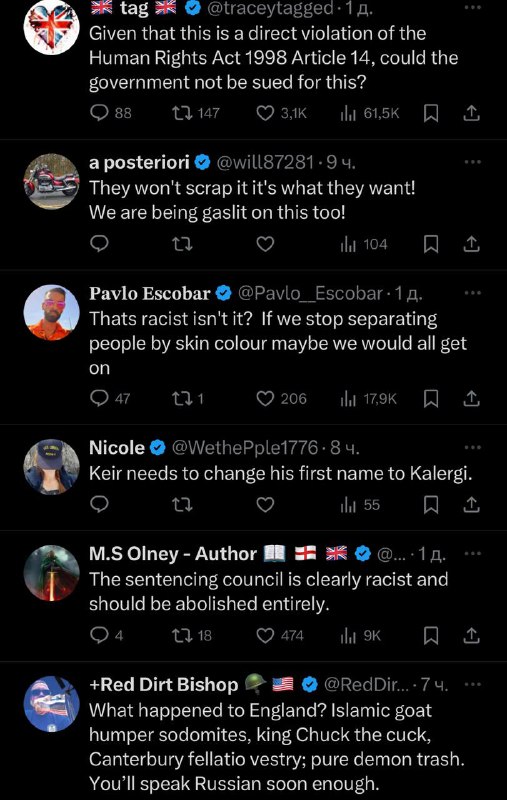
Task: Open M.S Olney's profile picture
Action: click(x=52, y=573)
